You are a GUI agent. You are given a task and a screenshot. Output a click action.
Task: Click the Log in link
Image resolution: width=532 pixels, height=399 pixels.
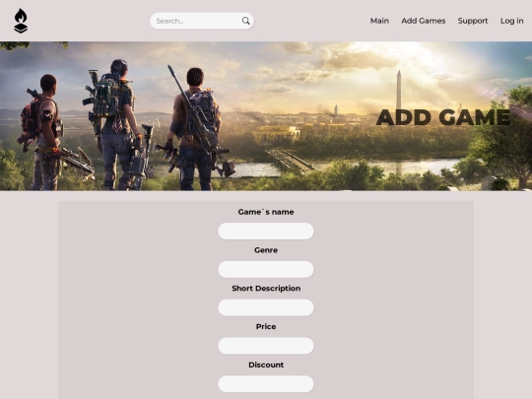tap(511, 21)
